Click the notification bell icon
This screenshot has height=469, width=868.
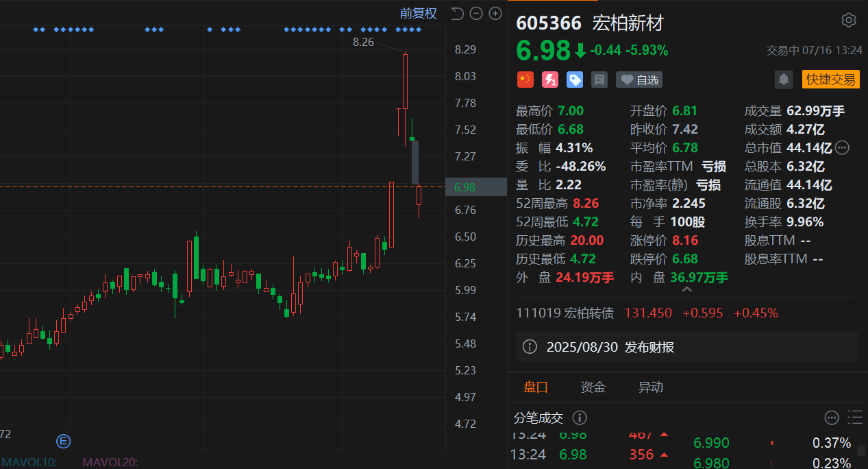point(783,80)
